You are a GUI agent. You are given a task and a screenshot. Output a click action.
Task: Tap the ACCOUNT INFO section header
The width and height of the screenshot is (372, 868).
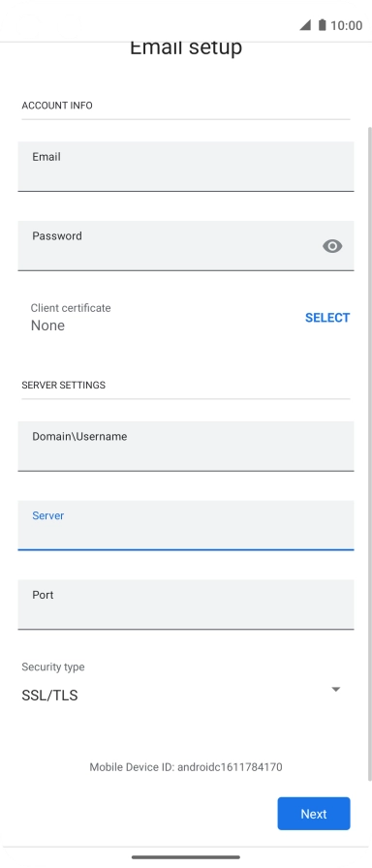tap(57, 106)
